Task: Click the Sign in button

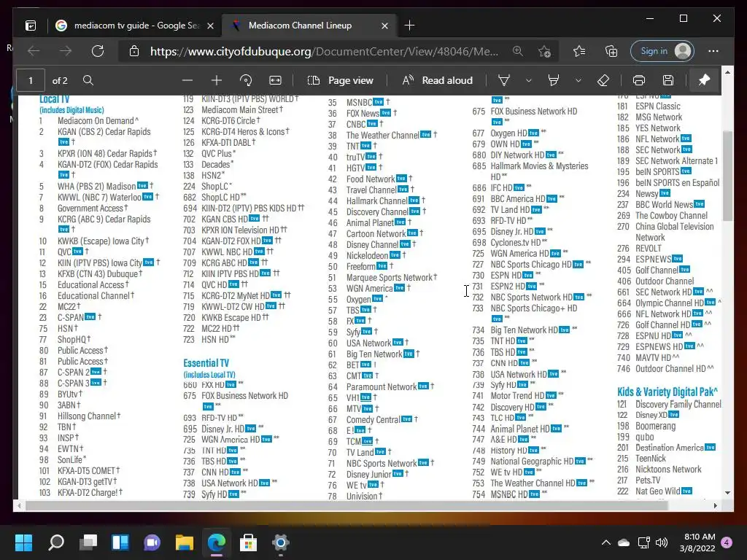Action: [x=662, y=51]
